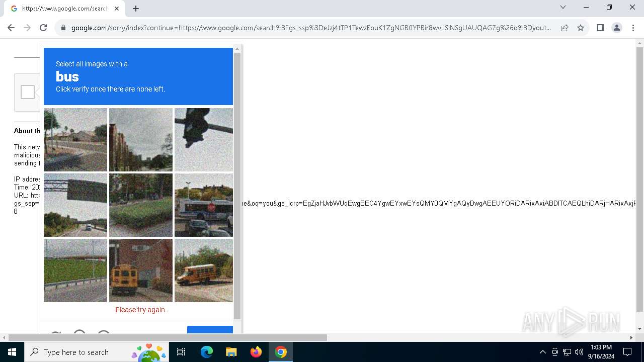The height and width of the screenshot is (362, 644).
Task: Click page scrollbar down arrow
Action: [639, 329]
